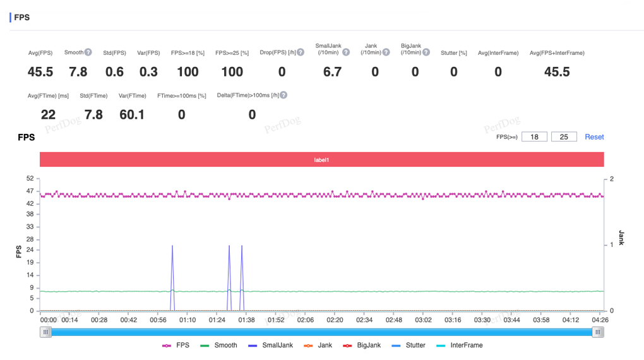Select the label1 red bar
The height and width of the screenshot is (360, 644).
pos(322,160)
